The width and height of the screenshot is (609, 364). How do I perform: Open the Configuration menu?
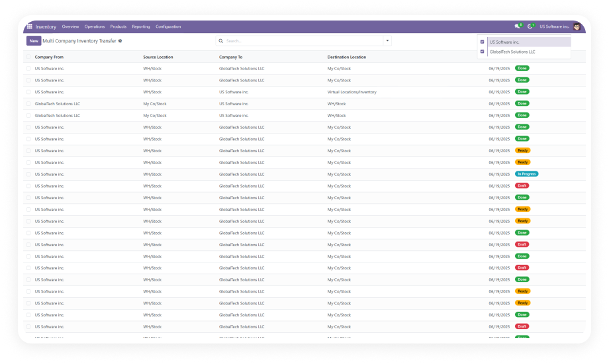[x=168, y=27]
